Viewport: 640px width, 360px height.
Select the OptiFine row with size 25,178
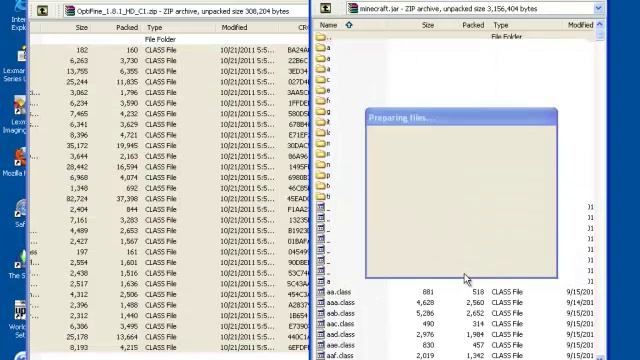169,337
